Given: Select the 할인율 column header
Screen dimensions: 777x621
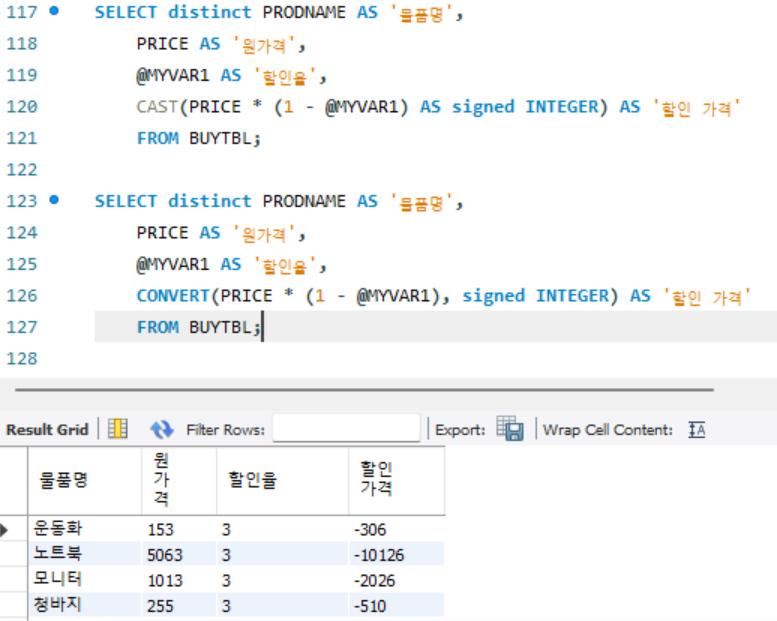Looking at the screenshot, I should (x=282, y=480).
